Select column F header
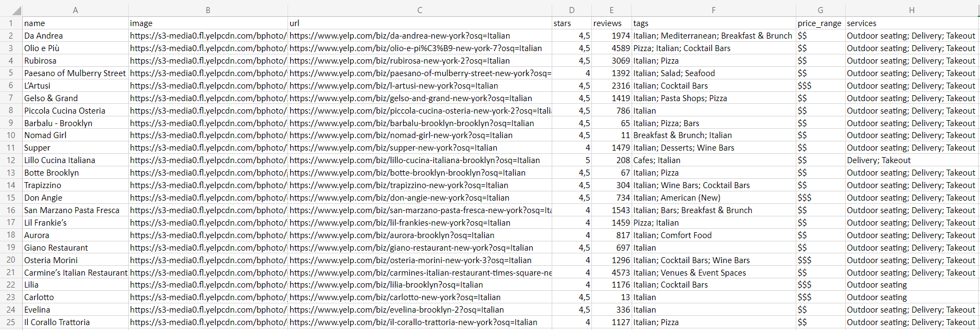Viewport: 980px width, 330px height. click(714, 10)
